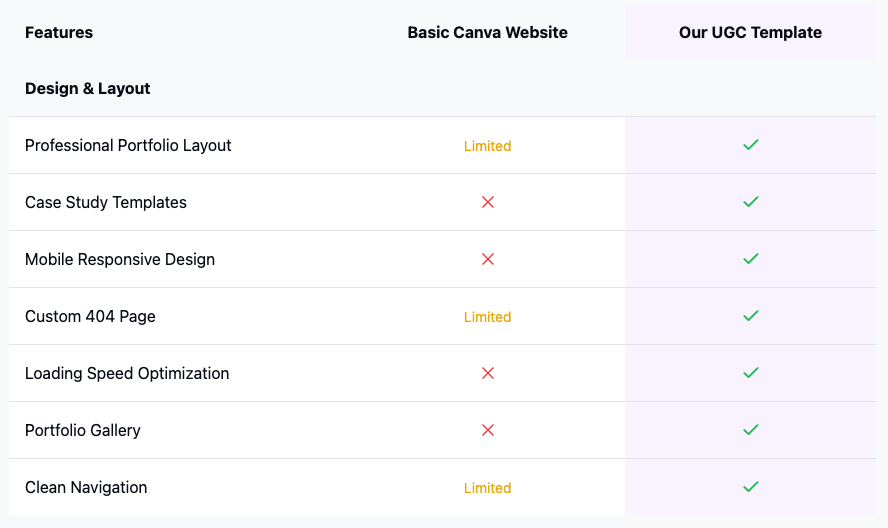
Task: Click the green checkmark for Professional Portfolio Layout
Action: (750, 145)
